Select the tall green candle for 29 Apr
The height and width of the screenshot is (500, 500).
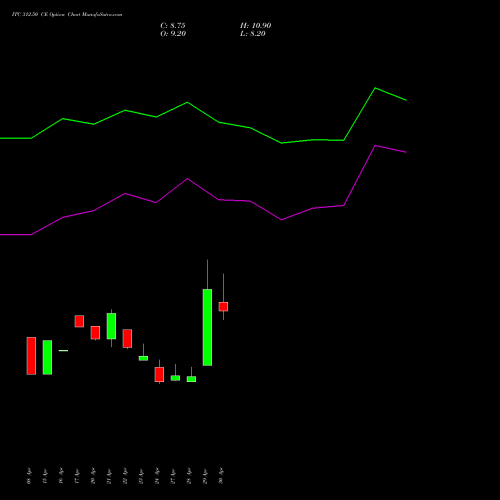(x=207, y=327)
